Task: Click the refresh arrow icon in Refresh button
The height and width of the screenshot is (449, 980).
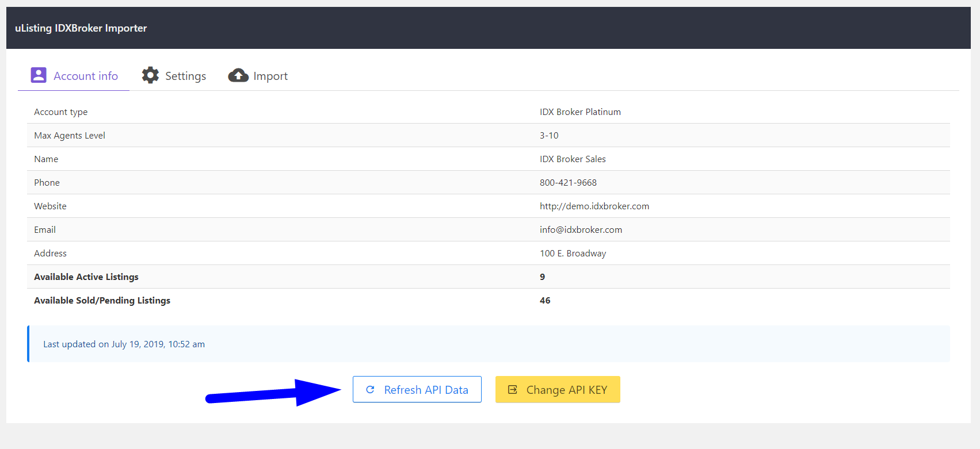Action: [370, 390]
